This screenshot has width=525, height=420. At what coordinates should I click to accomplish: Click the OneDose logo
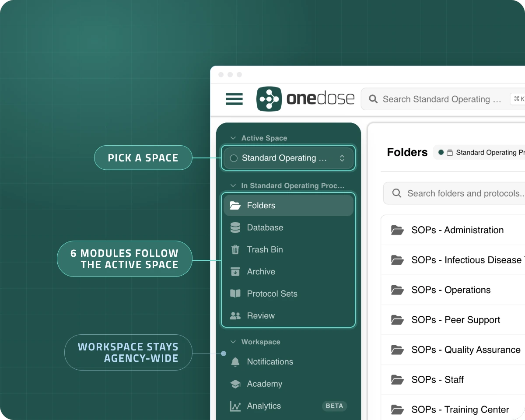pyautogui.click(x=305, y=99)
